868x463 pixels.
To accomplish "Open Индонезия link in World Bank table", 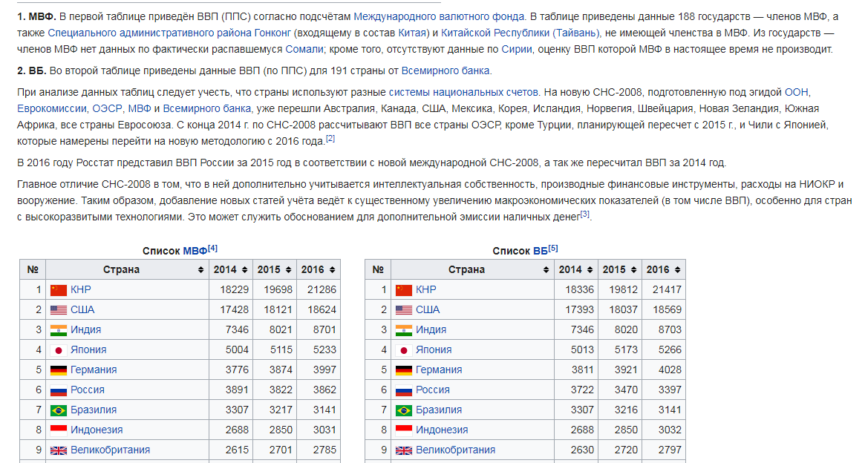I will pyautogui.click(x=442, y=430).
